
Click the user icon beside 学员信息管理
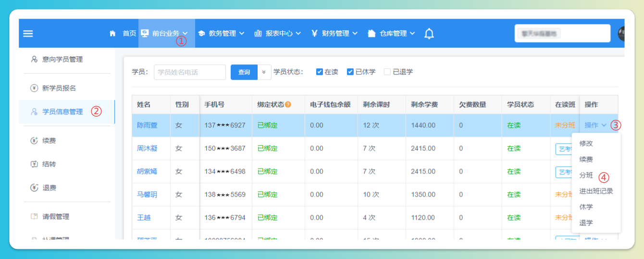coord(34,111)
